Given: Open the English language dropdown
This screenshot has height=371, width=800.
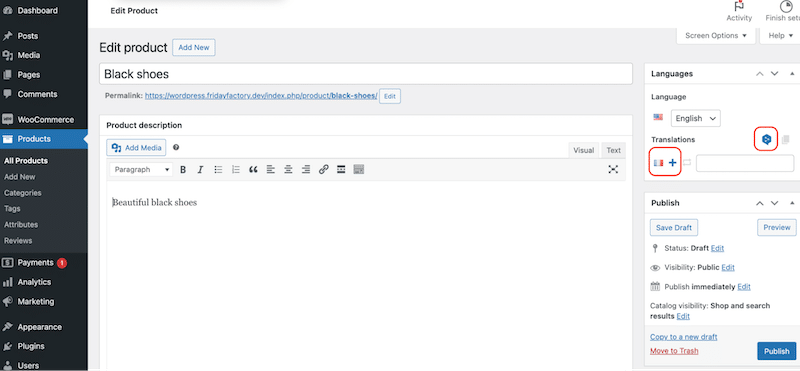Looking at the screenshot, I should tap(695, 118).
